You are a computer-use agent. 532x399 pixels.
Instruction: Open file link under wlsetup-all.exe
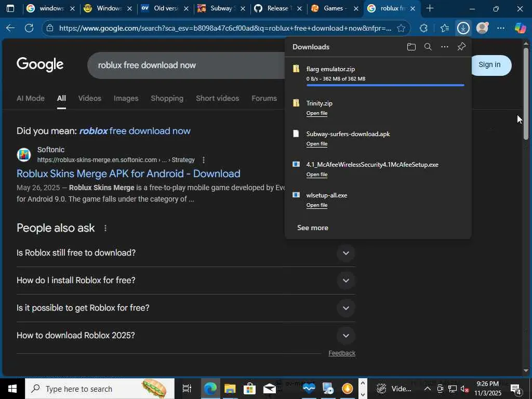click(316, 205)
